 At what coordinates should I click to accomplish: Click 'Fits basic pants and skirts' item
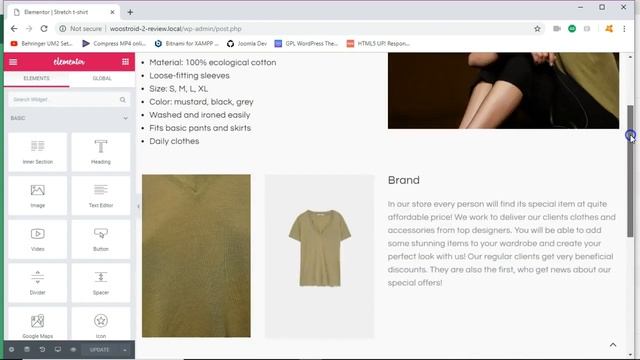coord(200,128)
